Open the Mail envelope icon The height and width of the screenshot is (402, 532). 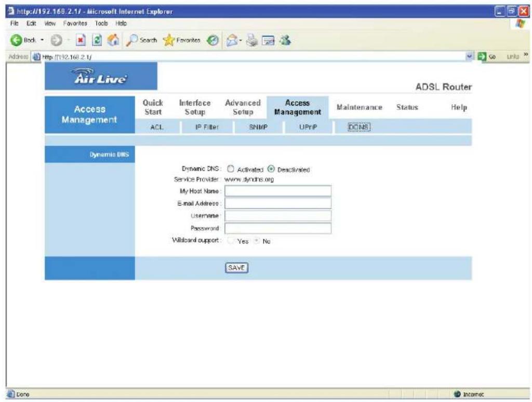(232, 41)
